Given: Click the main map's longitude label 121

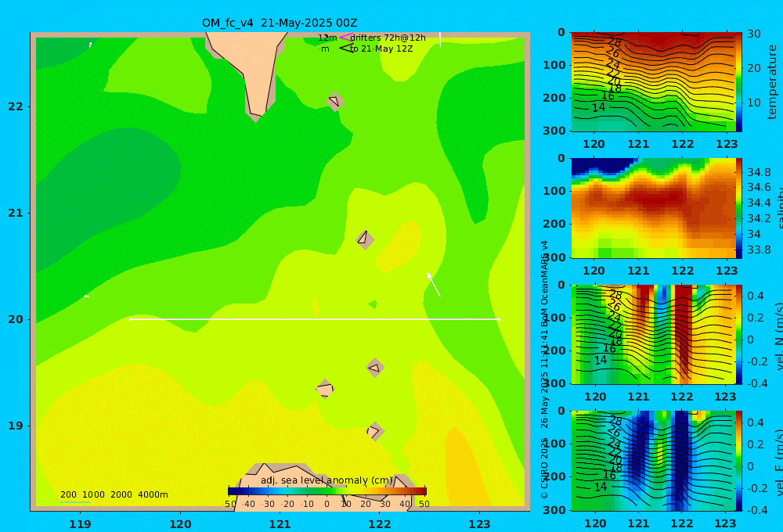Looking at the screenshot, I should (280, 524).
